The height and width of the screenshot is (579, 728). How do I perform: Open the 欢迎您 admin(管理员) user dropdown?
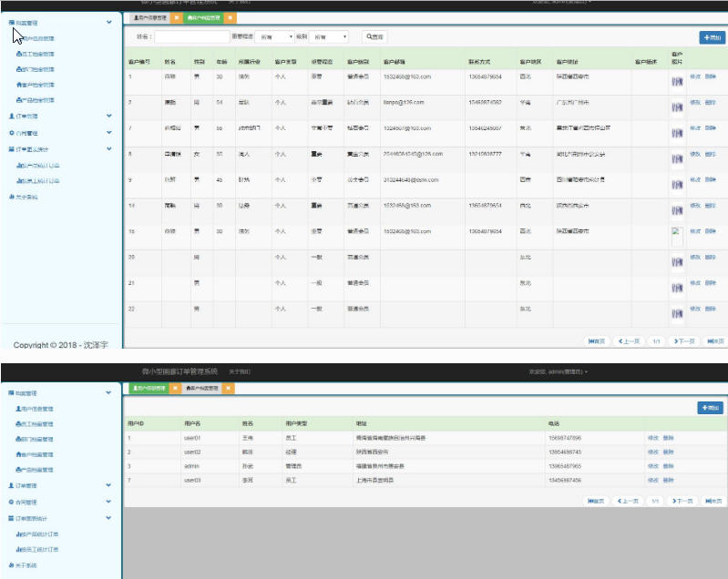(559, 371)
